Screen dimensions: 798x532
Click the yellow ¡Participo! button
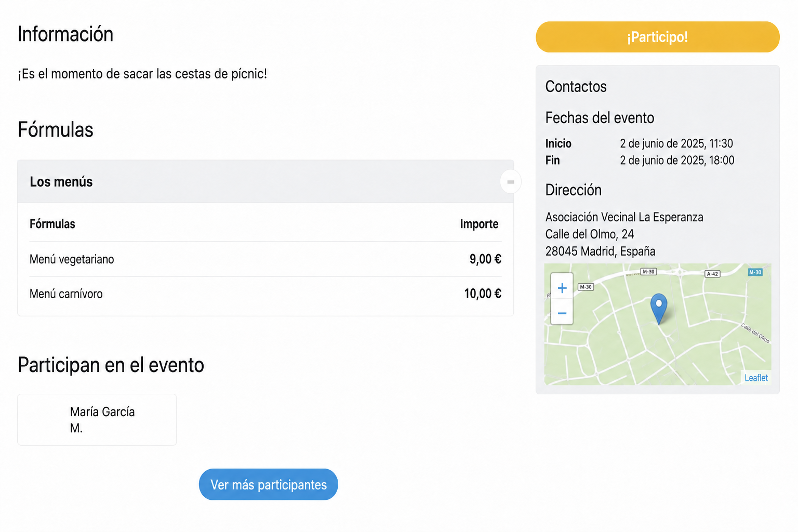point(657,37)
